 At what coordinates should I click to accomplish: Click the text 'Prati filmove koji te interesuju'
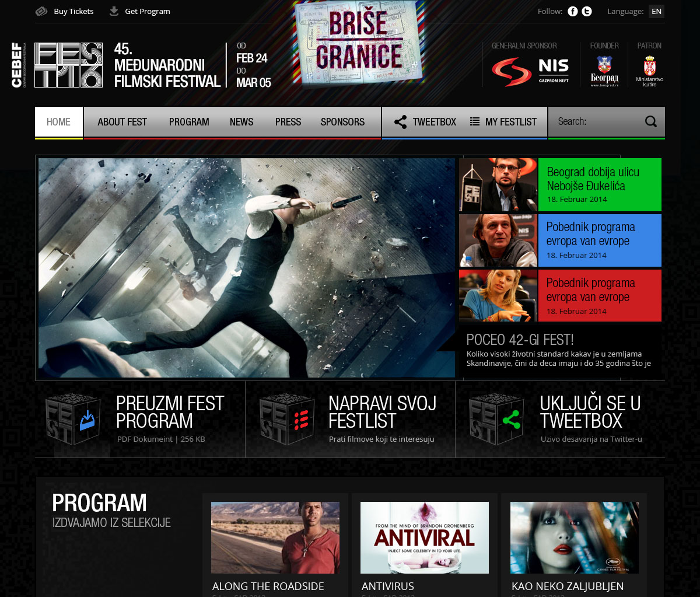pos(381,439)
